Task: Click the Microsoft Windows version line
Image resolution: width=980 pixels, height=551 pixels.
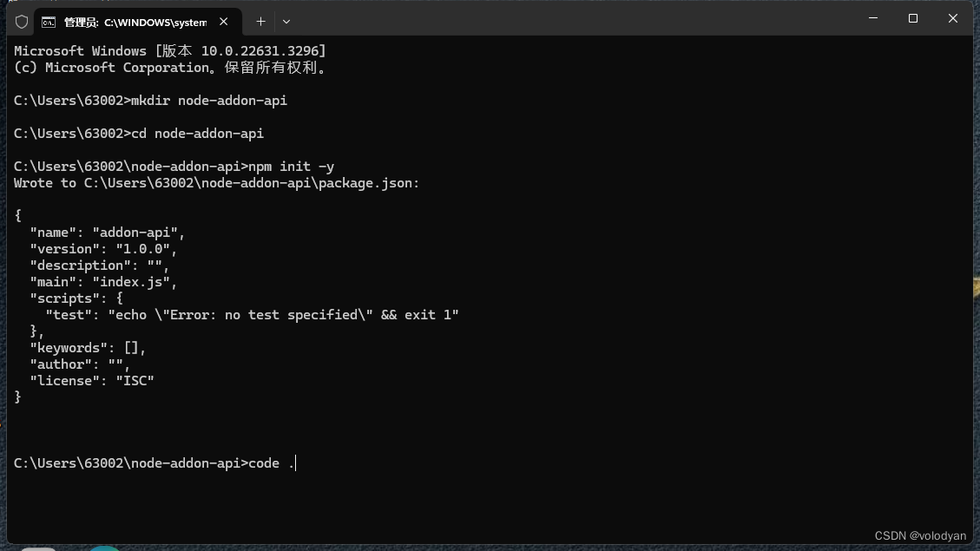Action: [168, 50]
